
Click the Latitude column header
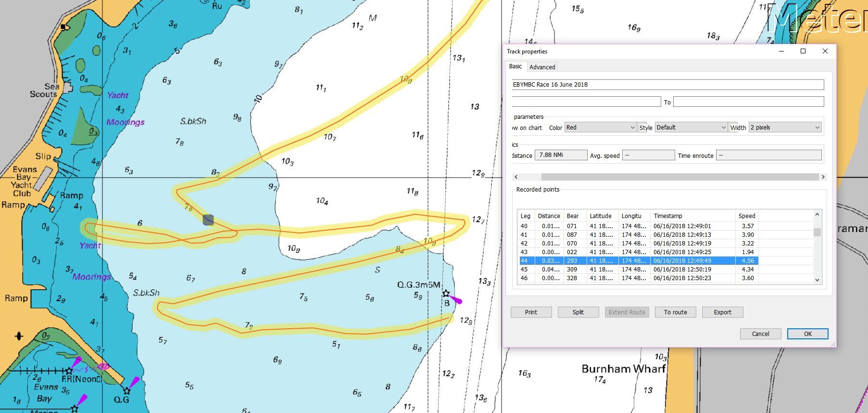point(603,216)
